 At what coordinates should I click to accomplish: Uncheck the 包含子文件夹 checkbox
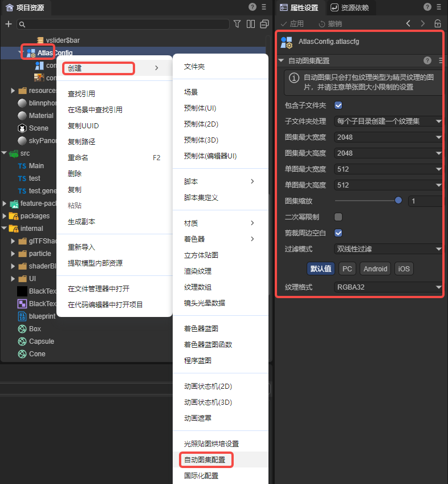pyautogui.click(x=338, y=105)
